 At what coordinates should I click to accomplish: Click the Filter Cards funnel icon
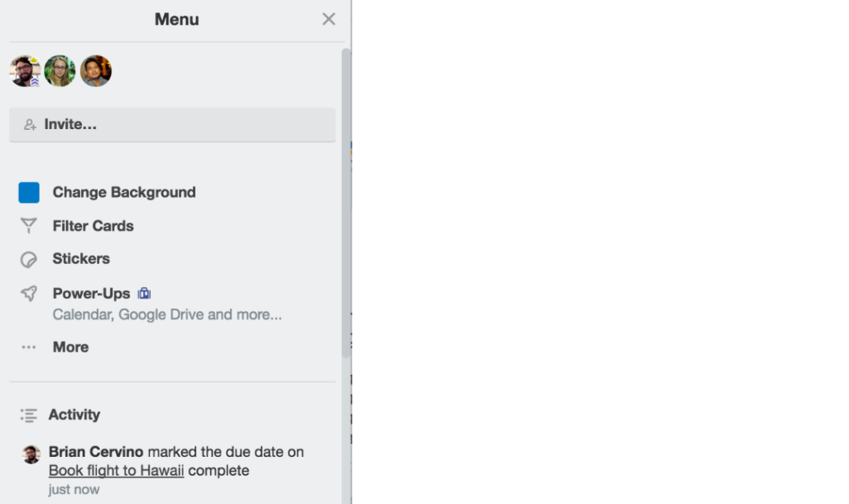[x=29, y=226]
